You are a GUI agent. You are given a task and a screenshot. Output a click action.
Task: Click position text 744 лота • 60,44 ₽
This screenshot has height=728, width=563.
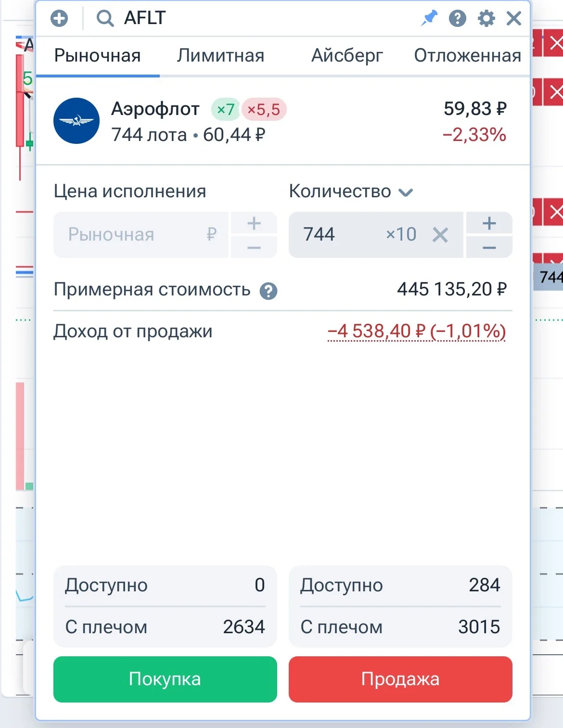point(188,135)
